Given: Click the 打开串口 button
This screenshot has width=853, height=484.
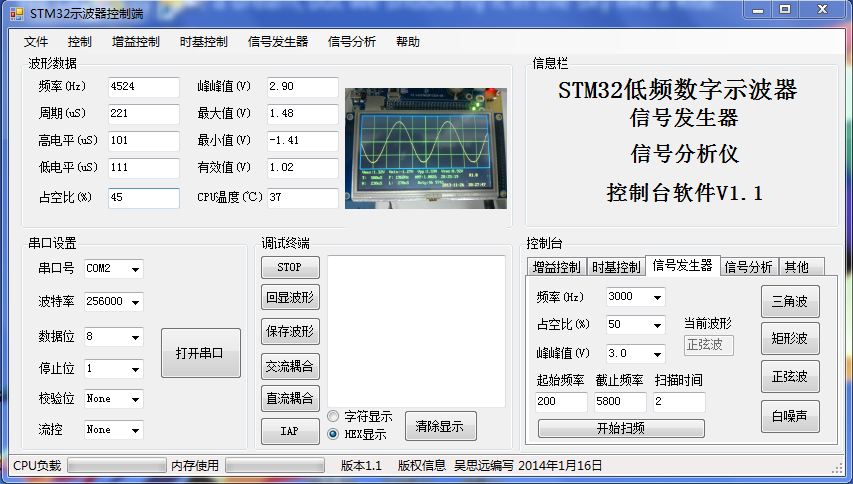Looking at the screenshot, I should click(x=200, y=353).
